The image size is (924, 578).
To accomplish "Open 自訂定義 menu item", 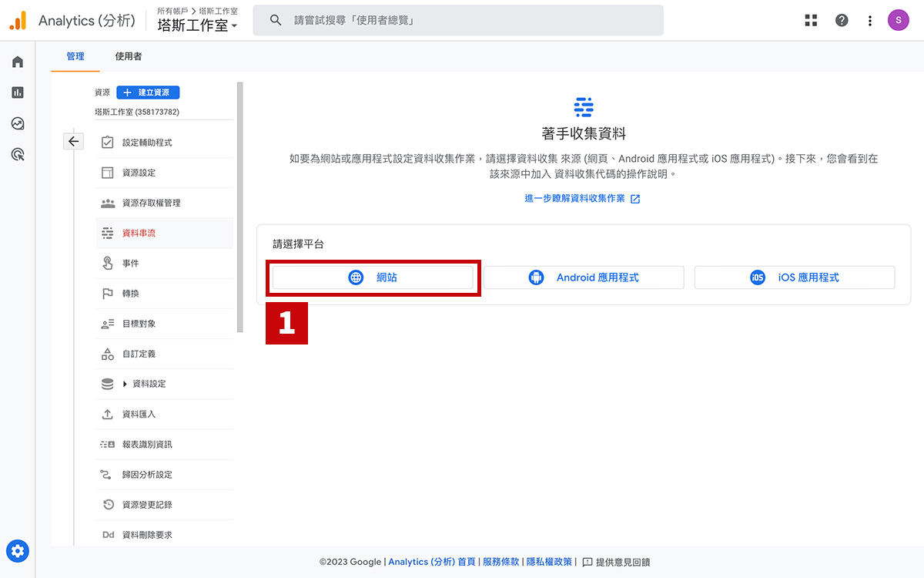I will pyautogui.click(x=164, y=354).
